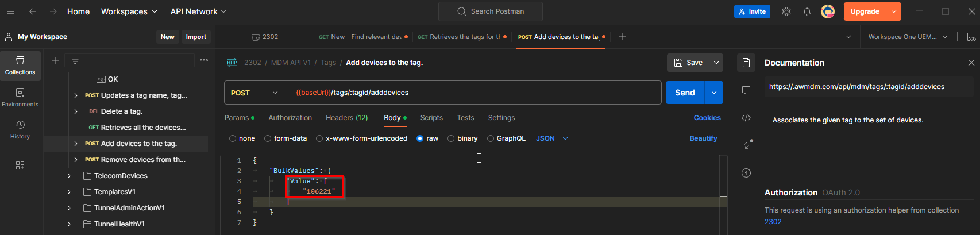980x235 pixels.
Task: Open the 2302 collection tab
Action: pyautogui.click(x=265, y=37)
